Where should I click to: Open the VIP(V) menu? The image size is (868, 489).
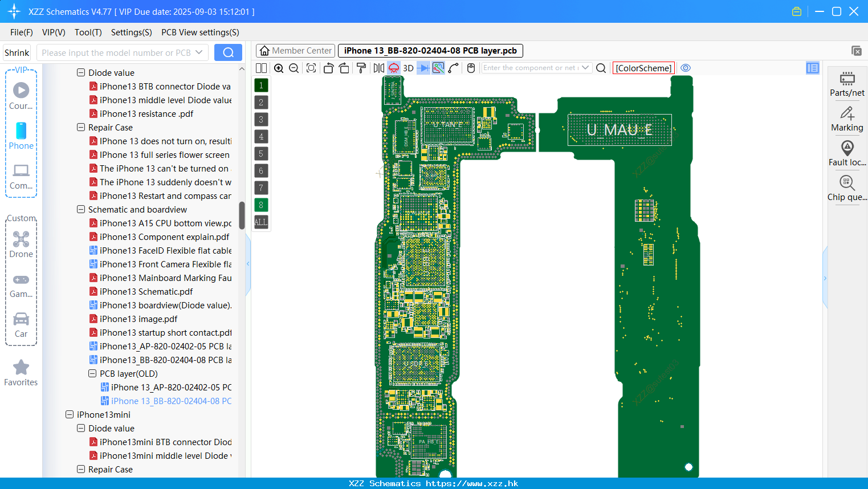coord(54,32)
